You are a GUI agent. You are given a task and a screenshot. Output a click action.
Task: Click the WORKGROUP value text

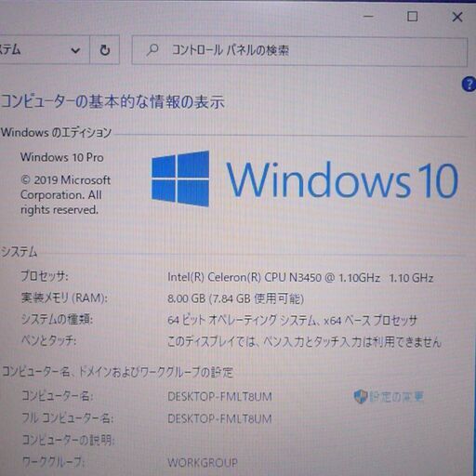click(203, 463)
